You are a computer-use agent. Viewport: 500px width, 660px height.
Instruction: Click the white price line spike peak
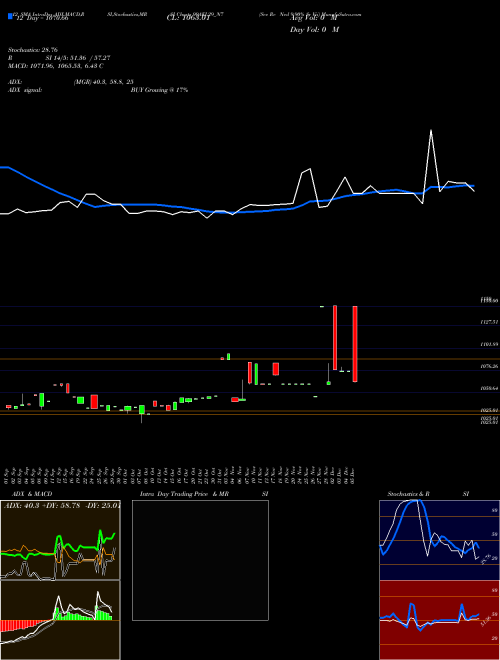431,130
